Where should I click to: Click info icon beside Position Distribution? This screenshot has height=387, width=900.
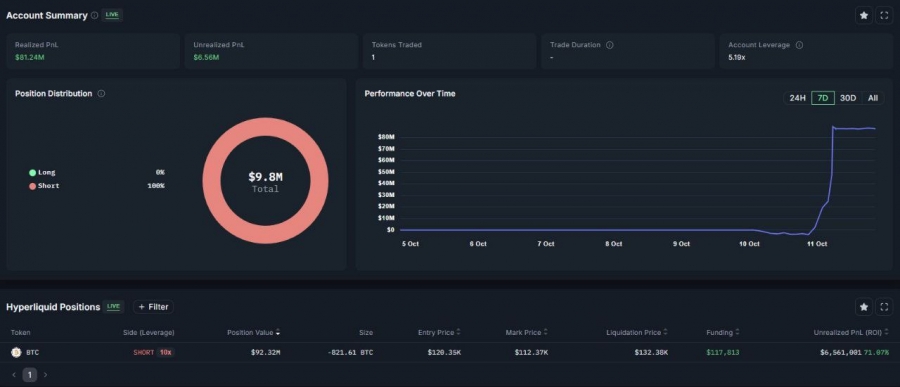[101, 94]
